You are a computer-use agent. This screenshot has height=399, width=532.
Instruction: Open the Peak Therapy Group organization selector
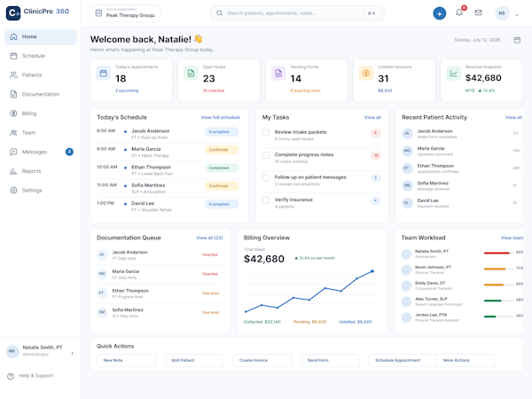(125, 13)
